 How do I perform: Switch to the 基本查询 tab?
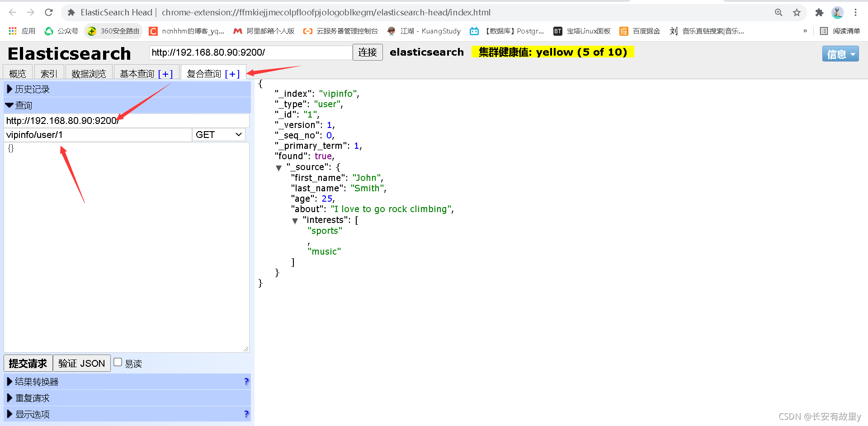point(137,73)
